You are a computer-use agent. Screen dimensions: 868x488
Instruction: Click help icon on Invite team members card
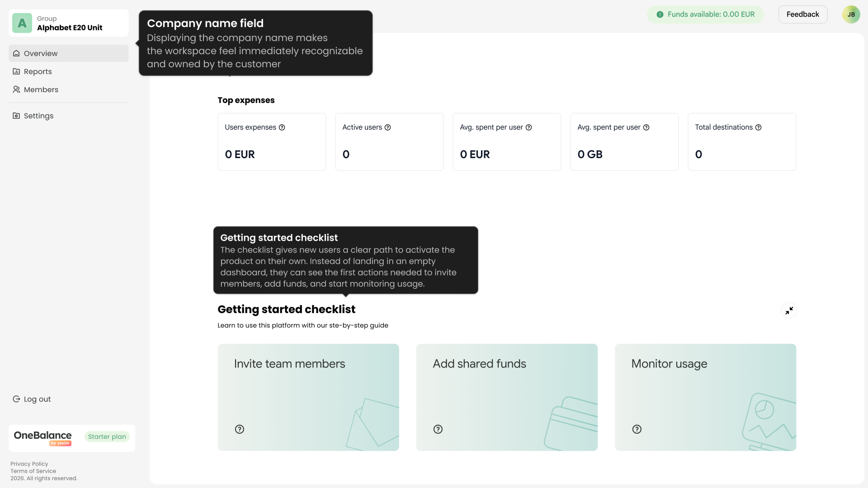click(240, 429)
